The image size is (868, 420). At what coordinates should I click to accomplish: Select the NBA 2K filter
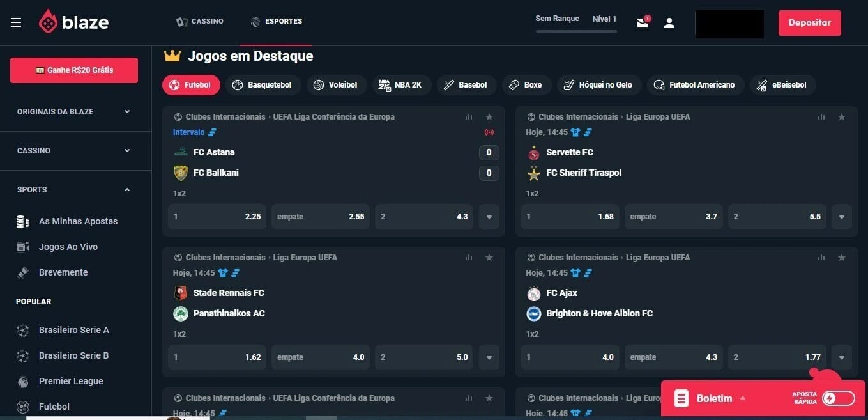point(402,85)
